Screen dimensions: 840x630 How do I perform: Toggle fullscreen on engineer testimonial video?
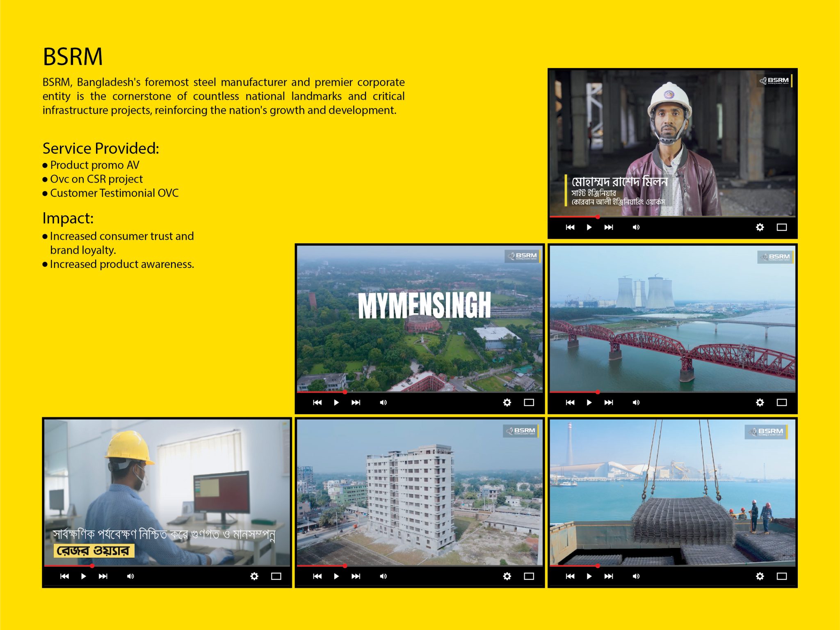(782, 227)
